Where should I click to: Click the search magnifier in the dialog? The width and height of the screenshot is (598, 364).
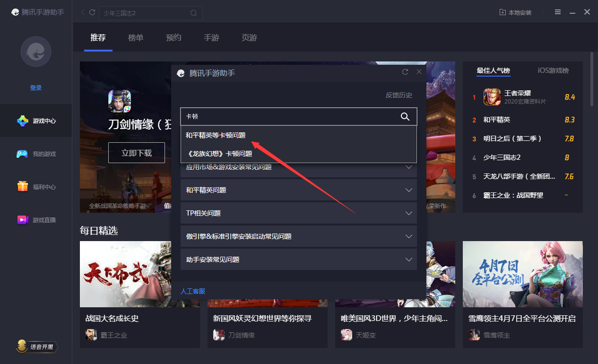[x=405, y=116]
